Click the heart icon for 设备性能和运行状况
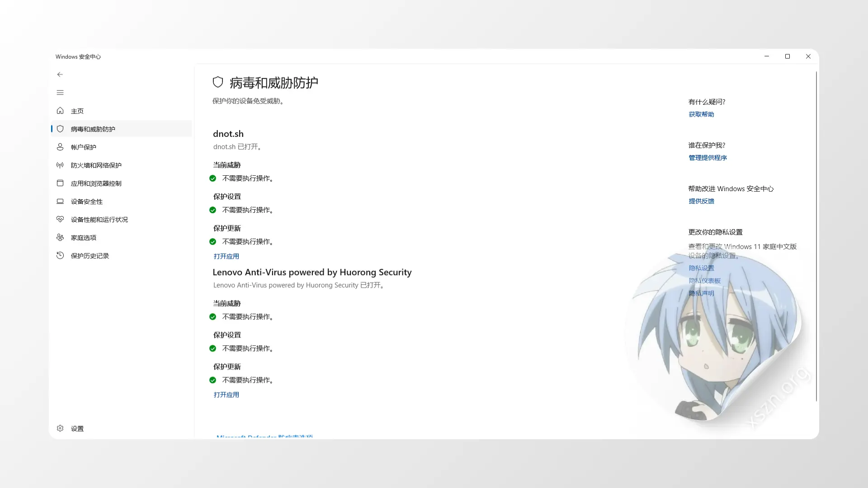Viewport: 868px width, 488px height. tap(60, 219)
